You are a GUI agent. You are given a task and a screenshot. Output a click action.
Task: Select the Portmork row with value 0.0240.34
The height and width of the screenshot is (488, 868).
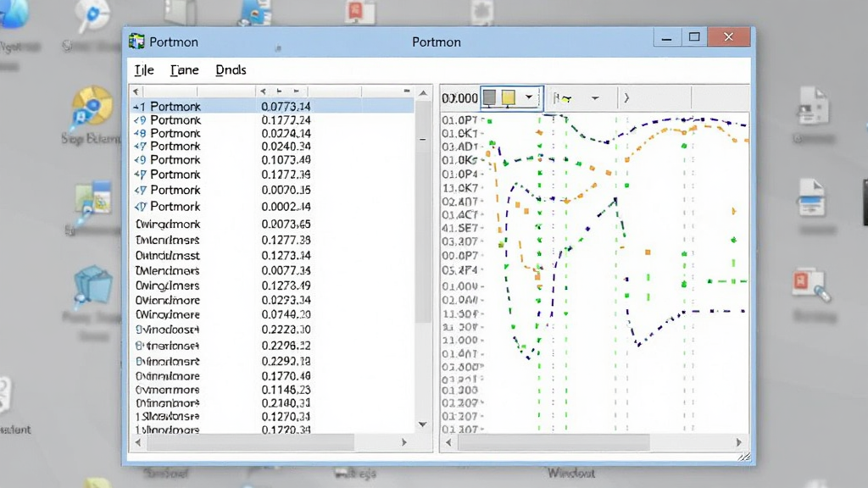(273, 146)
